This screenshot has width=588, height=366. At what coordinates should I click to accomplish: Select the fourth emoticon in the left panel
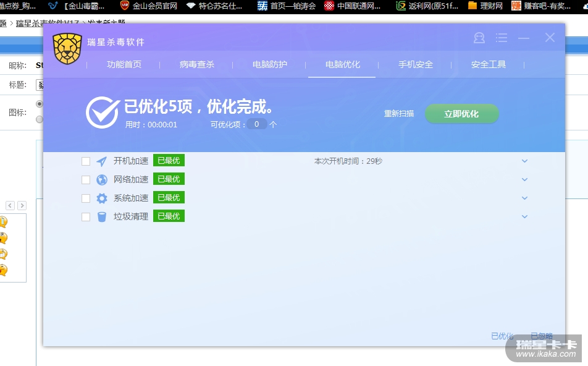pos(3,270)
